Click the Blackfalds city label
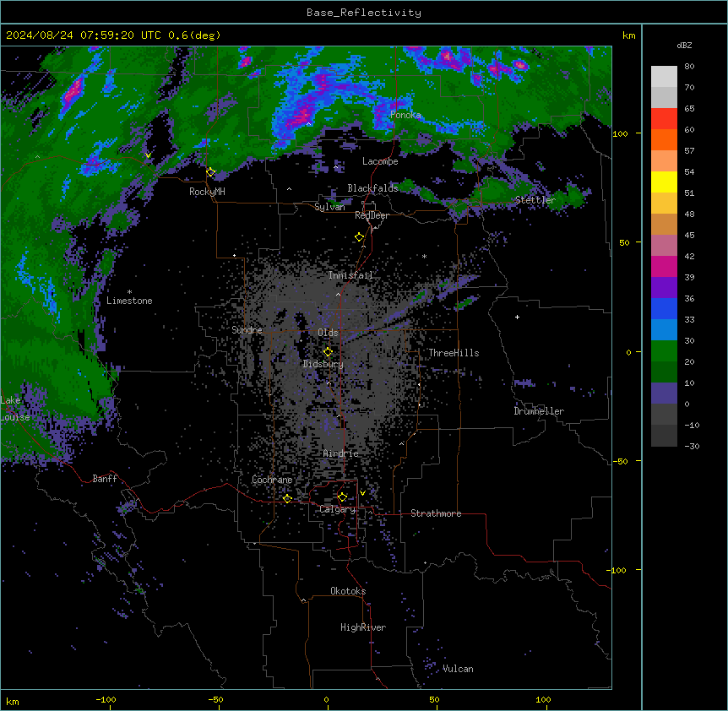 click(372, 188)
